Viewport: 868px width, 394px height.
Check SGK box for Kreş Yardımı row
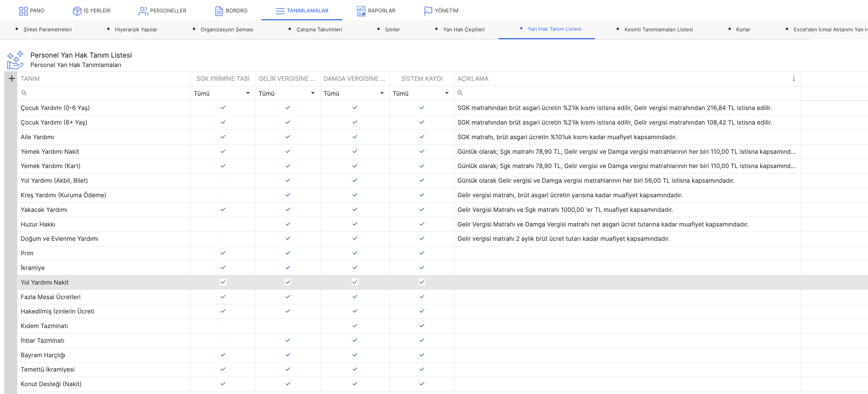click(x=223, y=195)
